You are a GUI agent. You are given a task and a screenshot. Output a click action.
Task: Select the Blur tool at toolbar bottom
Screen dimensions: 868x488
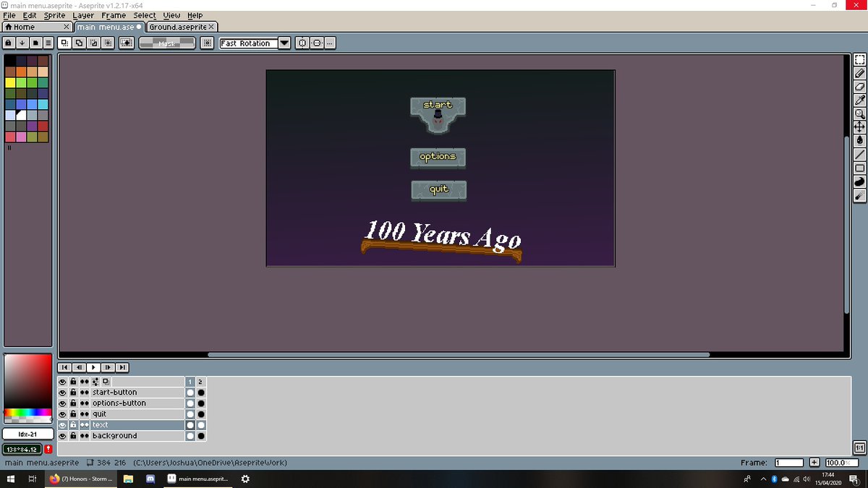(859, 195)
